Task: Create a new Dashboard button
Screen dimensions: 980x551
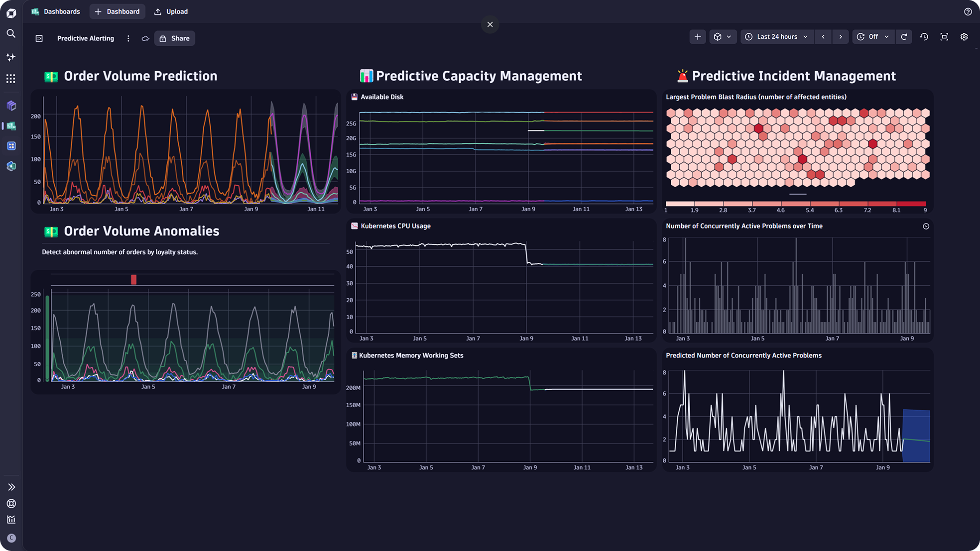Action: [x=117, y=11]
